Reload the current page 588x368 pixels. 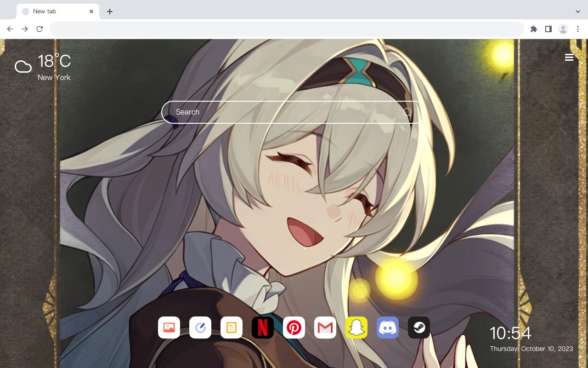(x=40, y=29)
